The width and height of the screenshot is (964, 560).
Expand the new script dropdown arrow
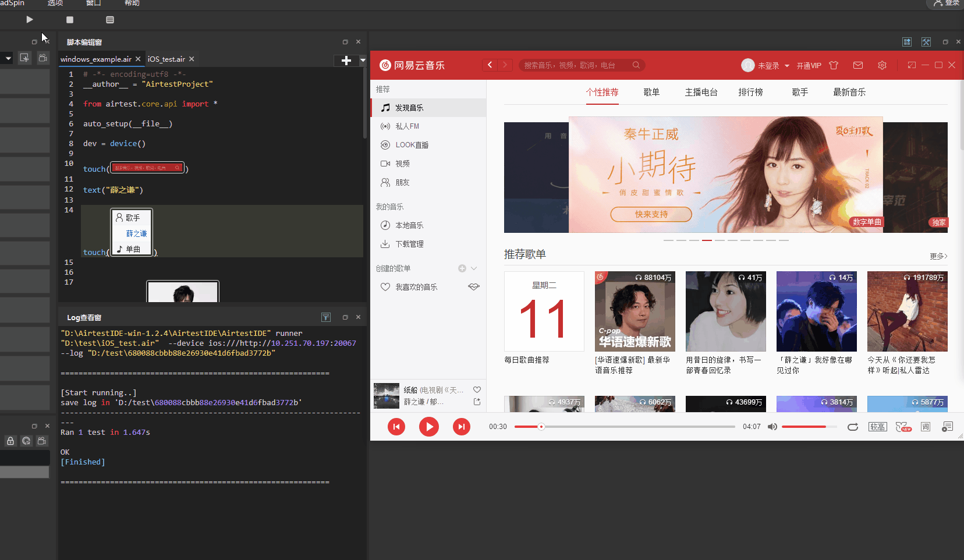[x=363, y=61]
